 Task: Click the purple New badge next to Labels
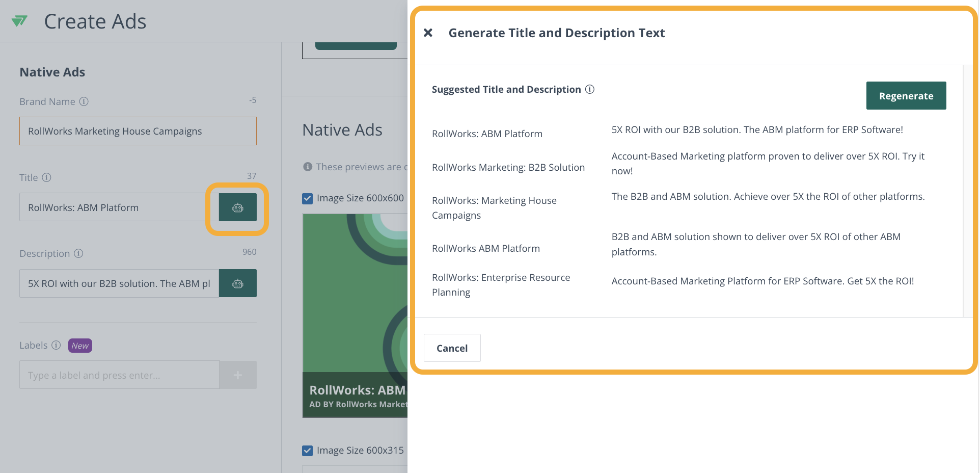(80, 346)
